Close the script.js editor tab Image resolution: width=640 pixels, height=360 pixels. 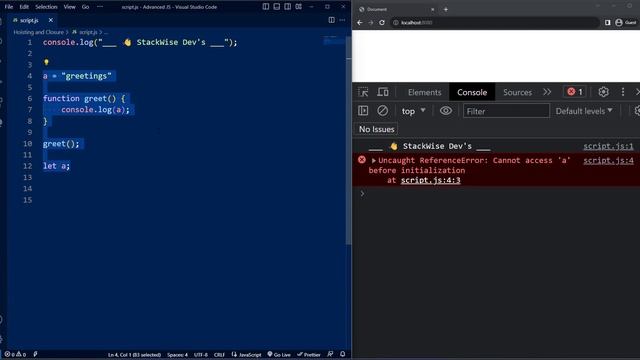[x=51, y=20]
